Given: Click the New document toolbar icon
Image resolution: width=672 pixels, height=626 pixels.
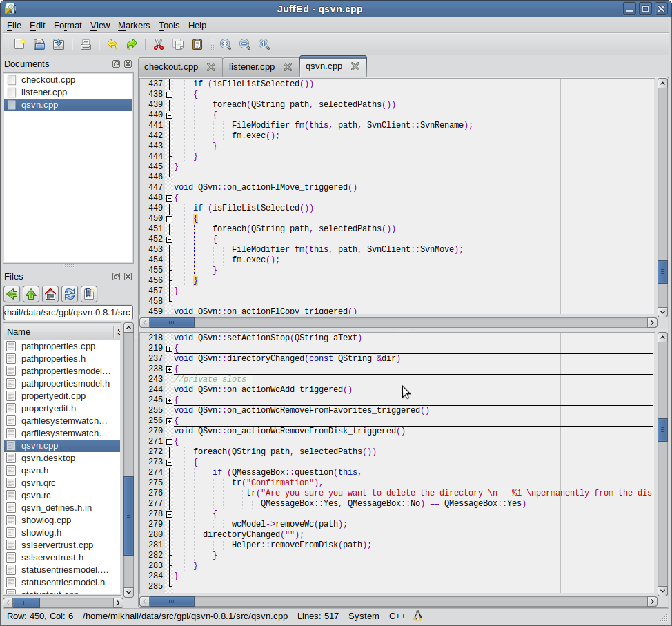Looking at the screenshot, I should [x=20, y=44].
